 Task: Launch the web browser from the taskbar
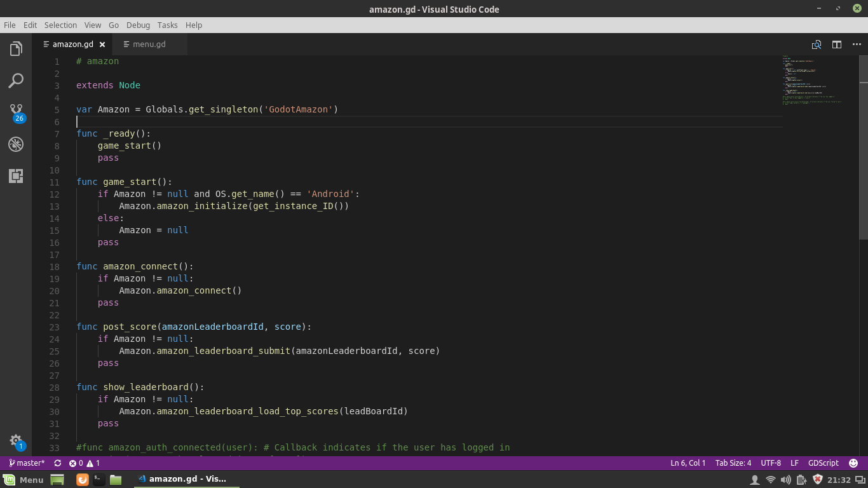[83, 480]
